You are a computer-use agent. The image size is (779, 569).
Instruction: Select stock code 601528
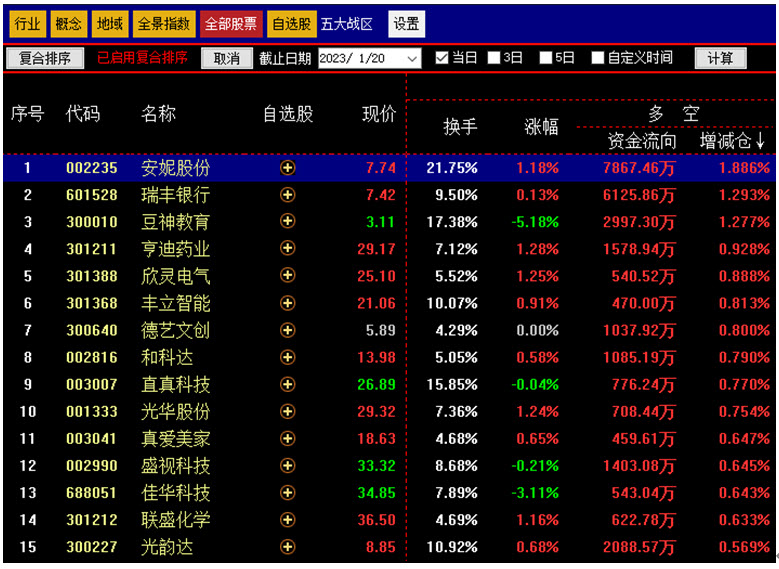[92, 195]
